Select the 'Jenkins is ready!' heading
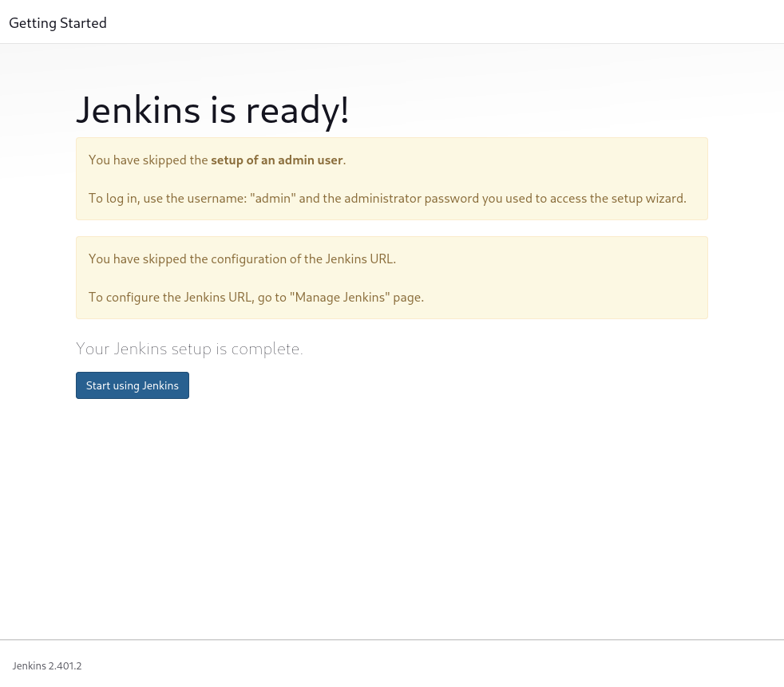 click(212, 110)
